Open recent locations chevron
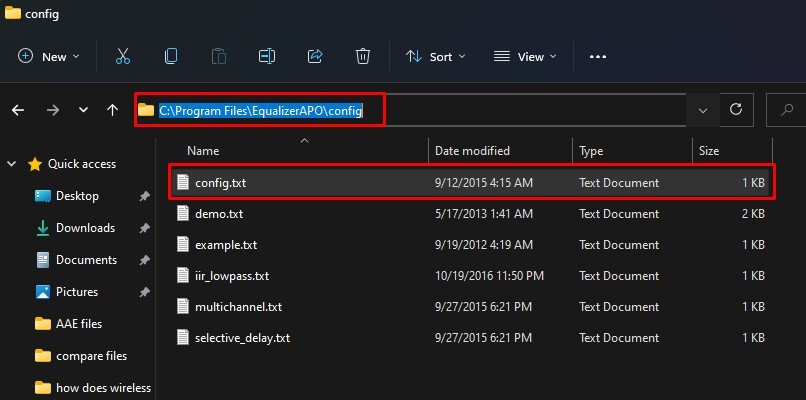Image resolution: width=806 pixels, height=400 pixels. pos(83,110)
